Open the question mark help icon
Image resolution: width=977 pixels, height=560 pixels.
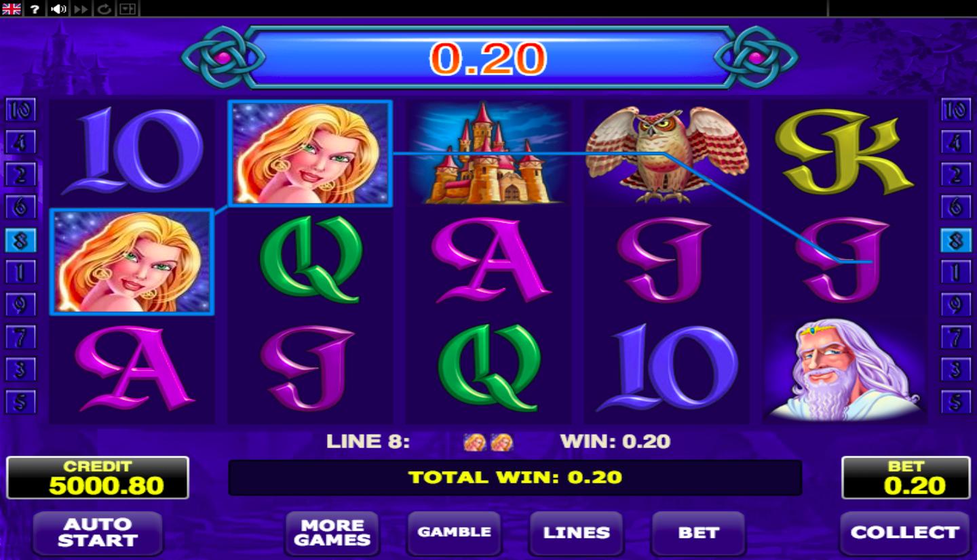pyautogui.click(x=35, y=9)
